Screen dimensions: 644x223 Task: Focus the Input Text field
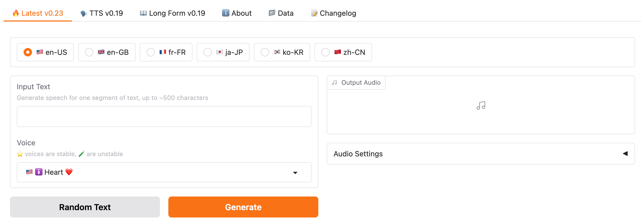[x=164, y=116]
